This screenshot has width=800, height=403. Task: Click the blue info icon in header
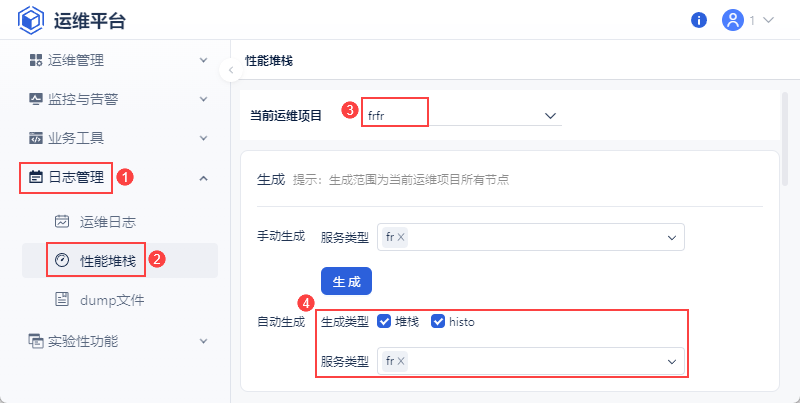[x=699, y=20]
